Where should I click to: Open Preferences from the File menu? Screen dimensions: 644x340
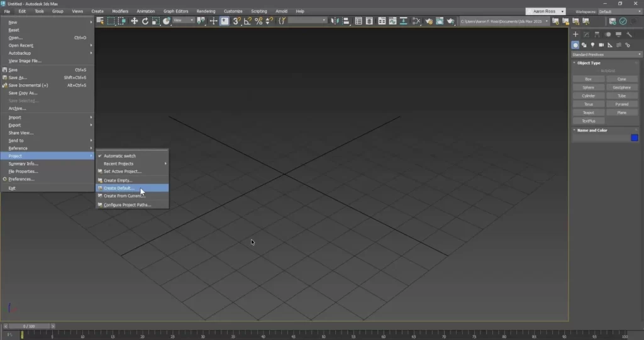coord(47,179)
